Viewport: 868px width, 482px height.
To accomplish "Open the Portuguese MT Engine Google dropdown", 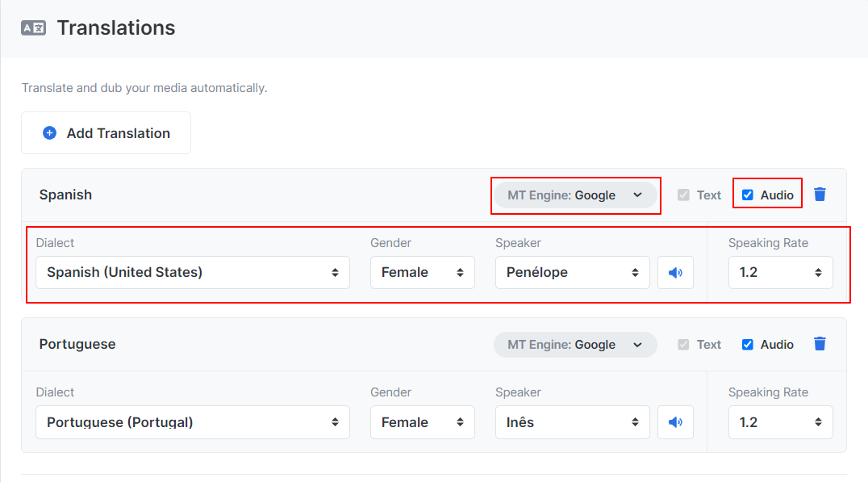I will pos(575,345).
